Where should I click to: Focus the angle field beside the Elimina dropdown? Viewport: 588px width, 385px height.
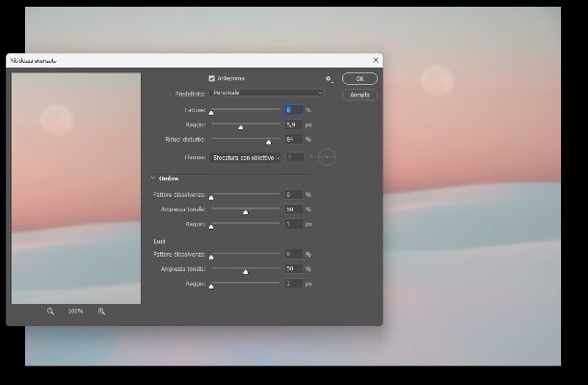pos(296,157)
